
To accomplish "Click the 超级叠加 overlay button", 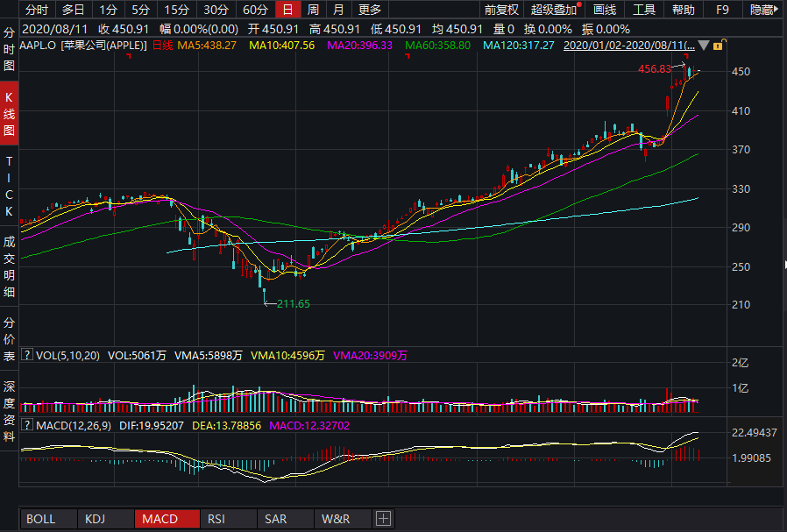I will [555, 10].
